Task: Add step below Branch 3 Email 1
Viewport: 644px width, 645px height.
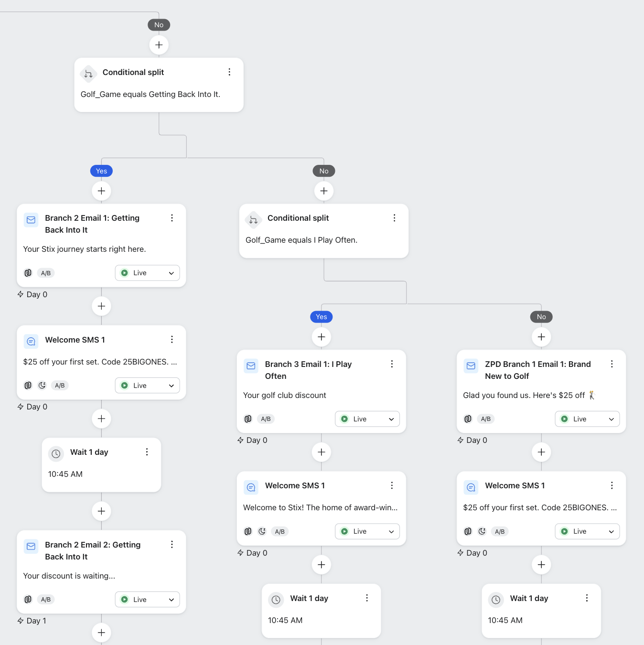Action: pos(322,452)
